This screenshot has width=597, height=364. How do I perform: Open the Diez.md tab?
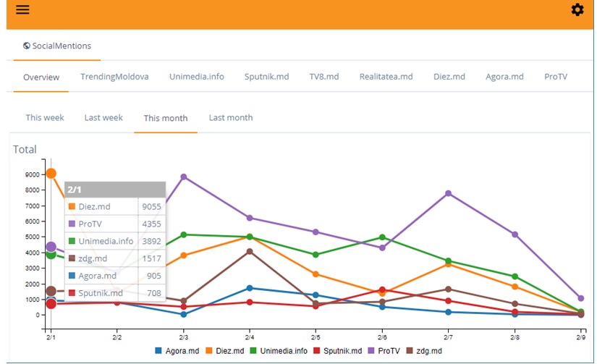[449, 77]
